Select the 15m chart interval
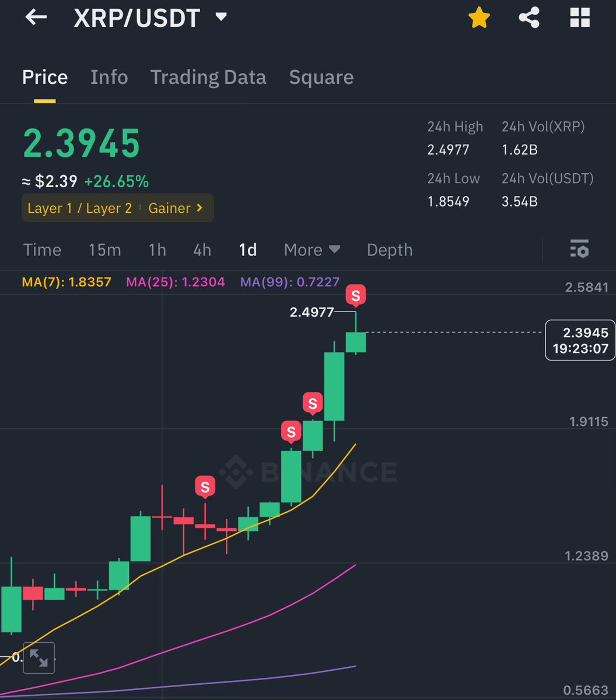The width and height of the screenshot is (616, 700). pos(105,250)
